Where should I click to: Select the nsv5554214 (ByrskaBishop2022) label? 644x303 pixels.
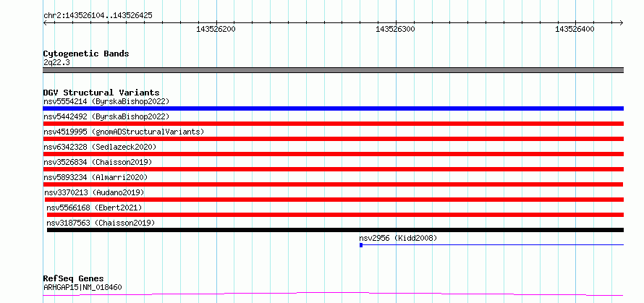pos(106,101)
